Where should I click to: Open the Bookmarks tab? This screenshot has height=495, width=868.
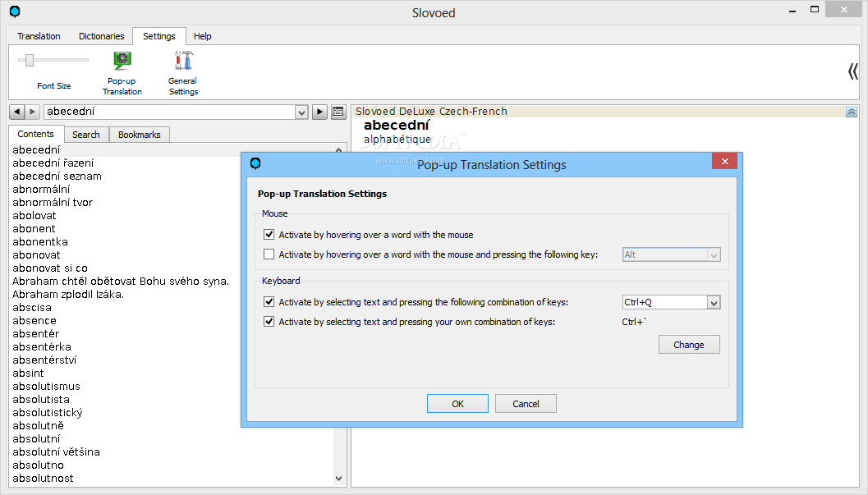(x=139, y=135)
